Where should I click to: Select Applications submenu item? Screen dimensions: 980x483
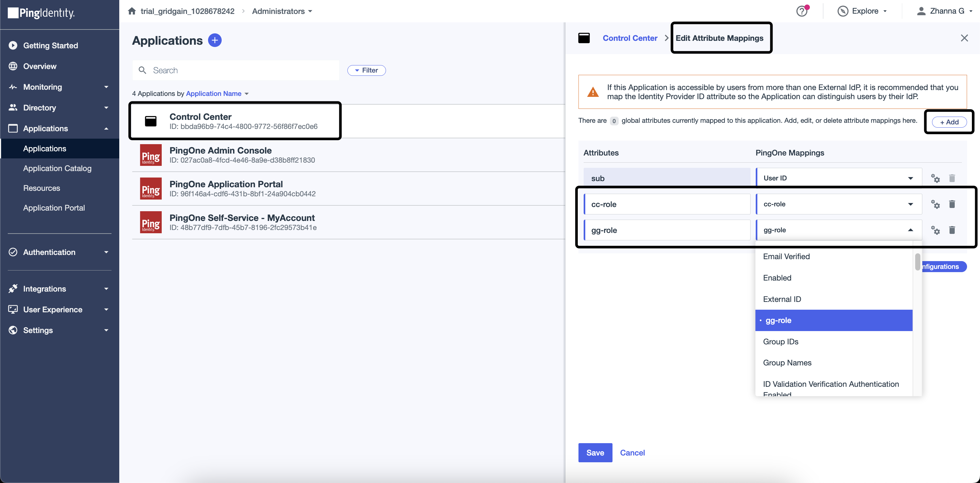click(60, 149)
